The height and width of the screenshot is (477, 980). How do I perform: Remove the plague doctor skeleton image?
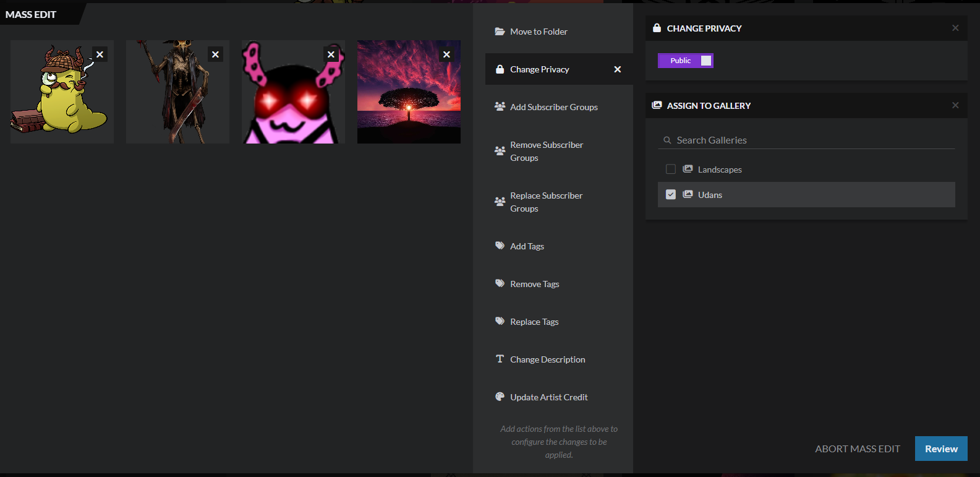215,54
